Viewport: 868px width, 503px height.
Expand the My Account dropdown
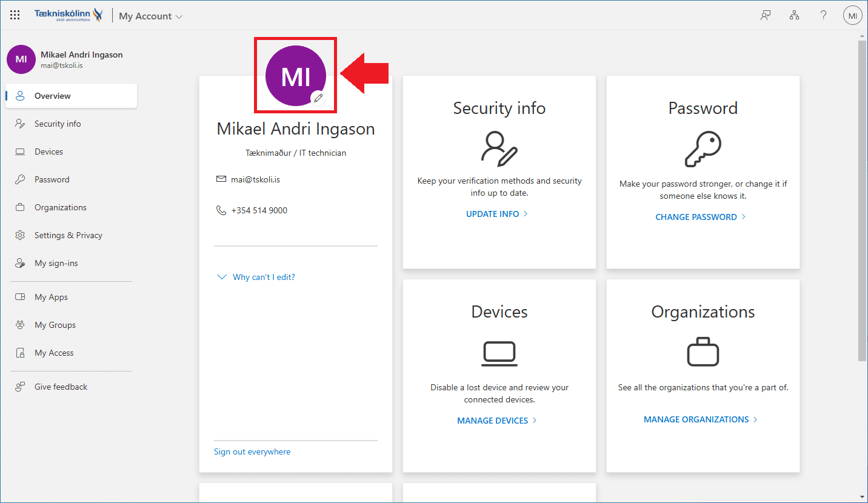(151, 16)
